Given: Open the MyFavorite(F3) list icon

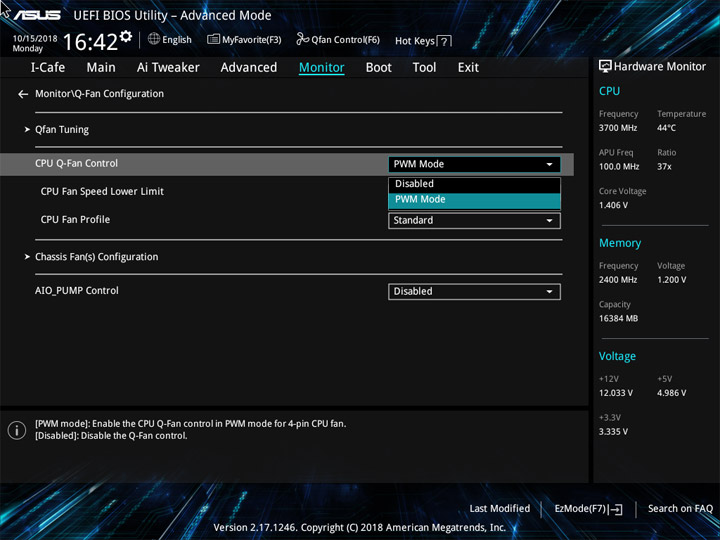Looking at the screenshot, I should coord(213,39).
